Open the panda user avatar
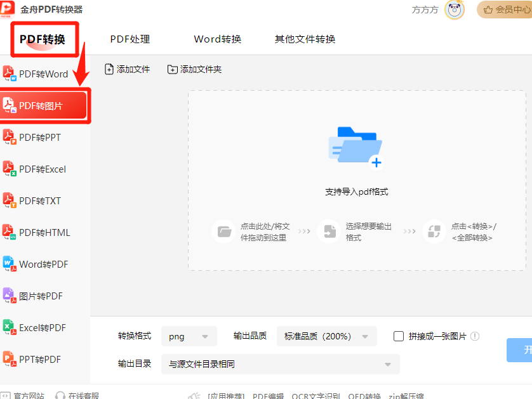532x399 pixels. pos(455,10)
